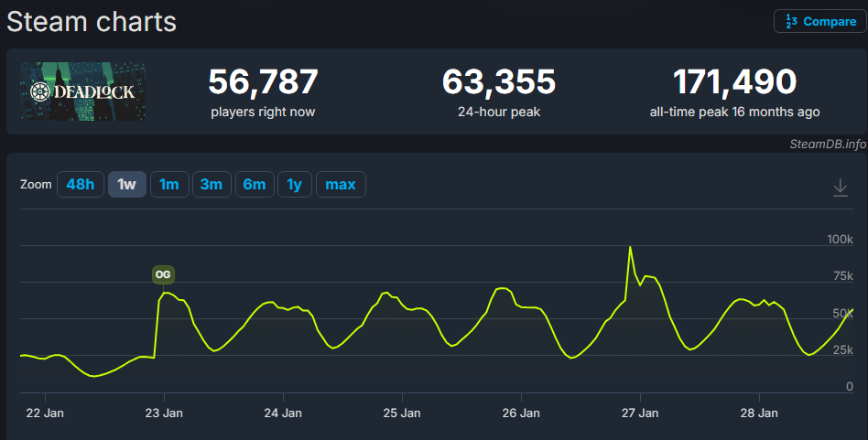Click the 171,490 all-time peak figure
868x440 pixels.
click(x=734, y=81)
